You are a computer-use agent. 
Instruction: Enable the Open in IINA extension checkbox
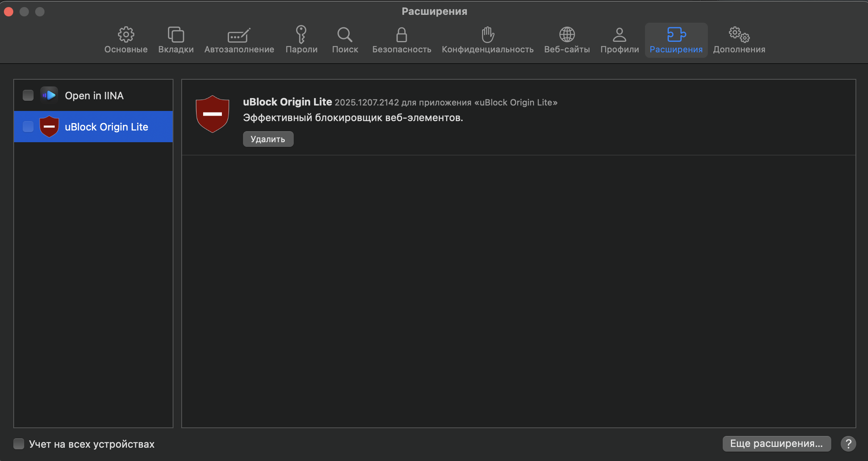[28, 95]
